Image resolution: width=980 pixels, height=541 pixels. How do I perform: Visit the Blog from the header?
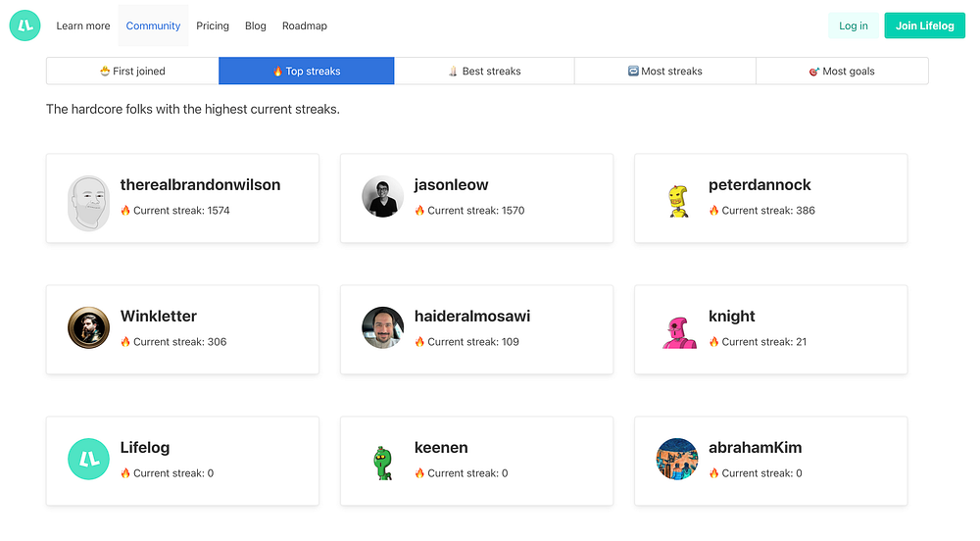point(256,25)
